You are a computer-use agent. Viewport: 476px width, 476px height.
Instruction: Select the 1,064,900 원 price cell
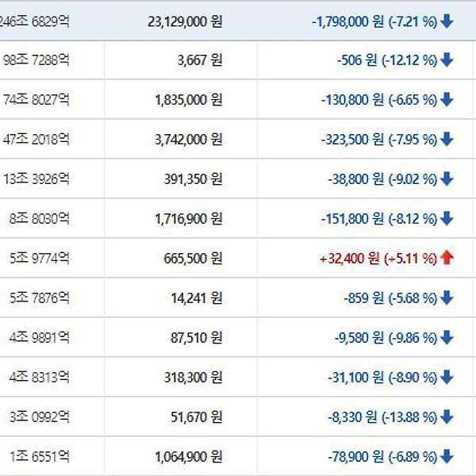[x=189, y=456]
